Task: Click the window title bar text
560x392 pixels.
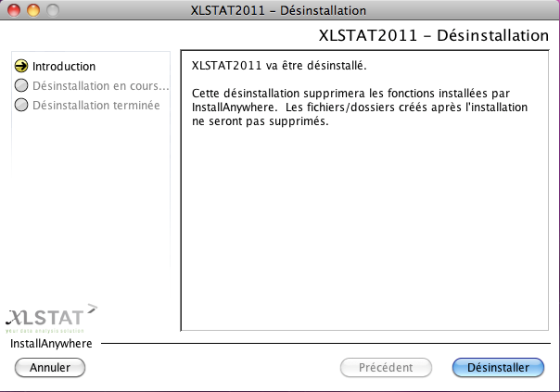Action: pos(276,10)
